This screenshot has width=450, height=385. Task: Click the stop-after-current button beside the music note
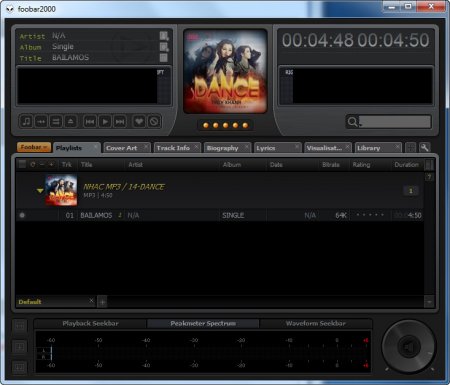41,121
